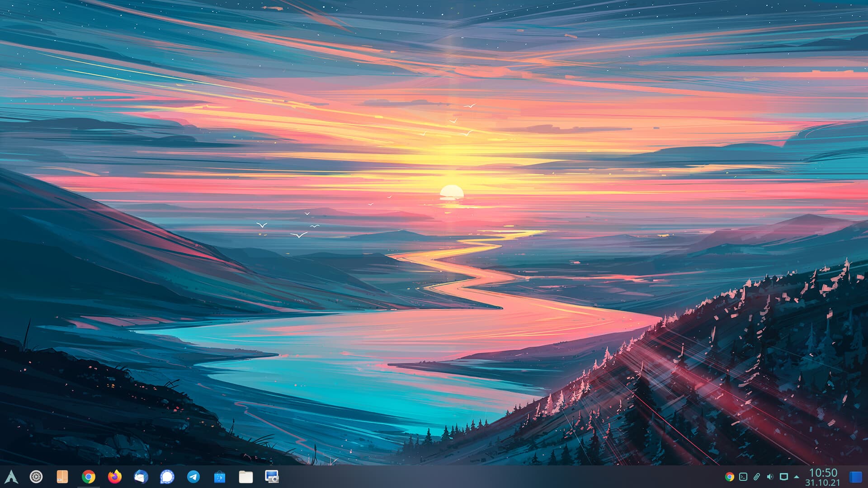This screenshot has width=868, height=488.
Task: Click the Chrome icon in the system tray
Action: coord(730,477)
